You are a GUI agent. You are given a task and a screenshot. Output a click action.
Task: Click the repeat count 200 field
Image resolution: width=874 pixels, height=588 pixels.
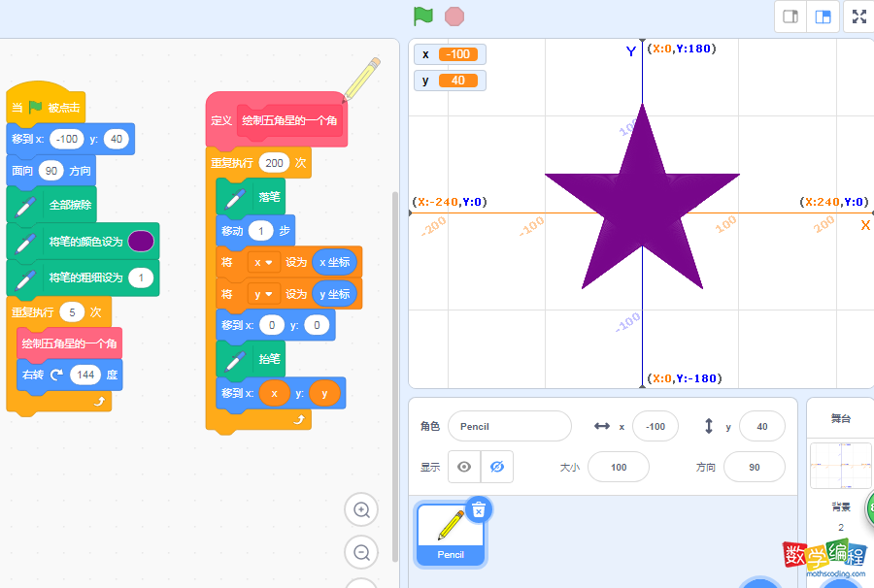click(x=274, y=163)
